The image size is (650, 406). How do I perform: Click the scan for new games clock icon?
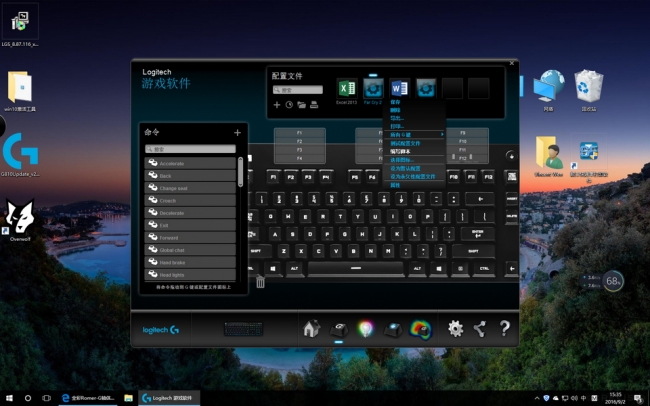tap(289, 105)
